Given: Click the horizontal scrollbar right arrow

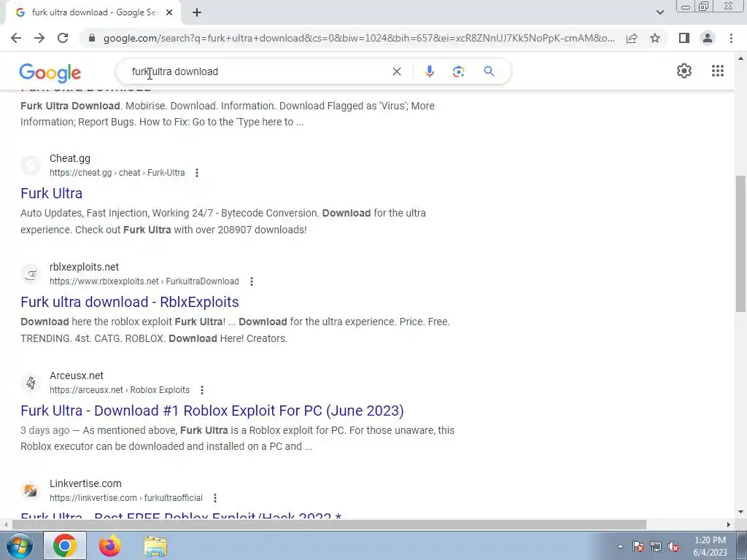Looking at the screenshot, I should (729, 525).
